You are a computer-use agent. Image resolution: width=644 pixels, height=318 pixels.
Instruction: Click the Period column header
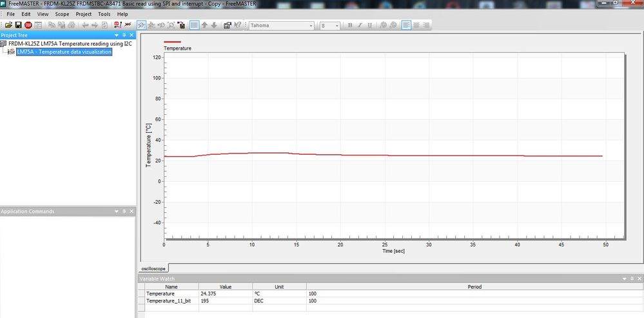(475, 287)
